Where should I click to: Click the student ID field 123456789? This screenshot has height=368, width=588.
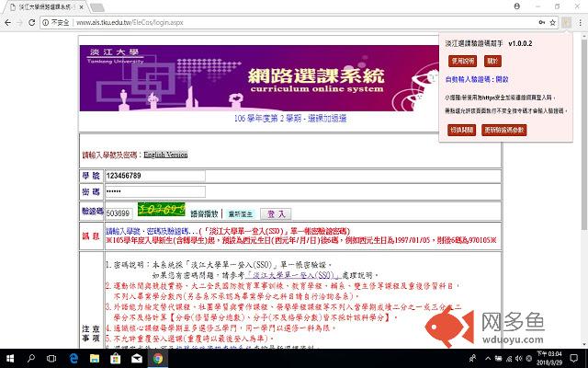[155, 176]
